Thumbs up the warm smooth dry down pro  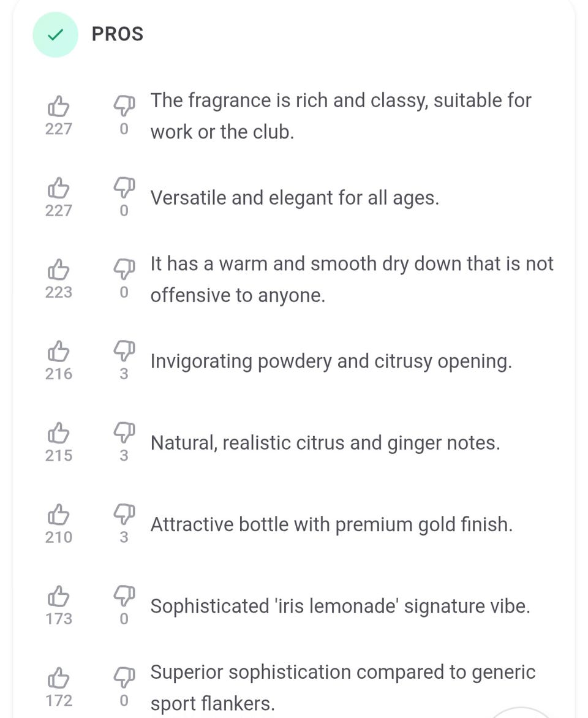click(x=58, y=270)
